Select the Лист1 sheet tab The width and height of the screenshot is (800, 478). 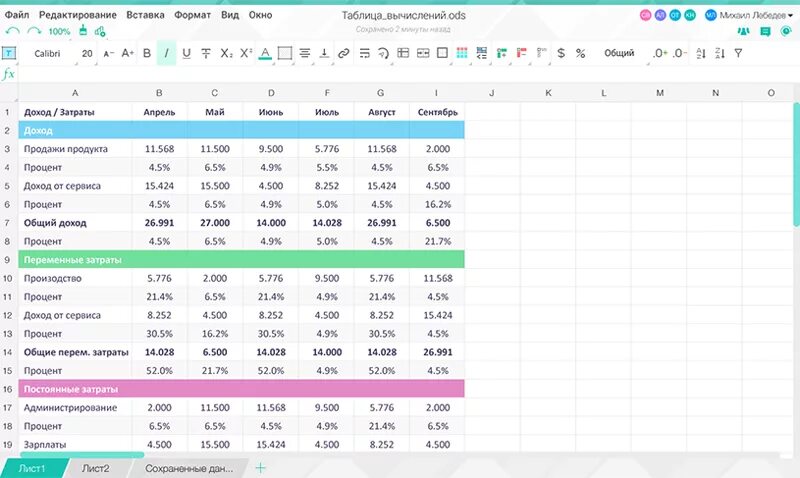point(32,468)
